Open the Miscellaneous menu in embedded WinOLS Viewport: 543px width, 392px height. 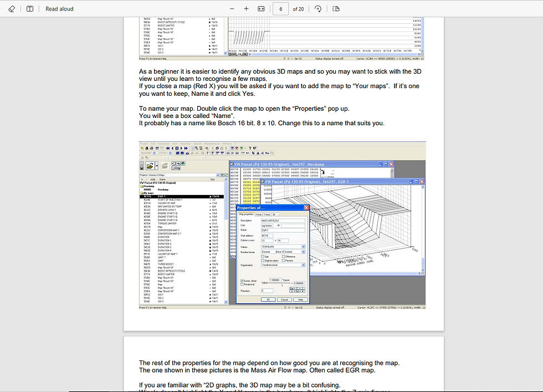click(212, 143)
